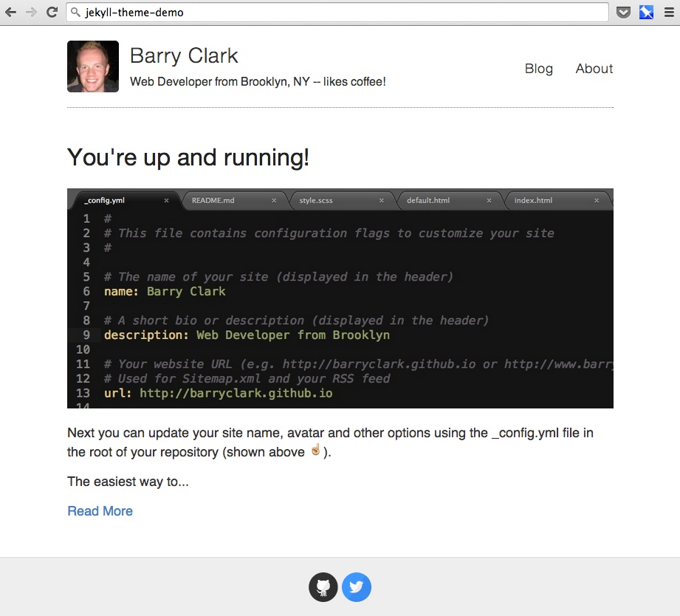Open the About page
Image resolution: width=680 pixels, height=616 pixels.
(594, 69)
